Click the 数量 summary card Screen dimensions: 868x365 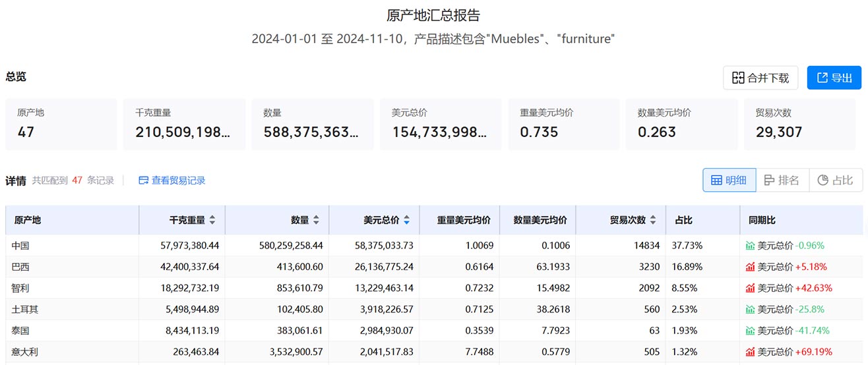tap(313, 124)
